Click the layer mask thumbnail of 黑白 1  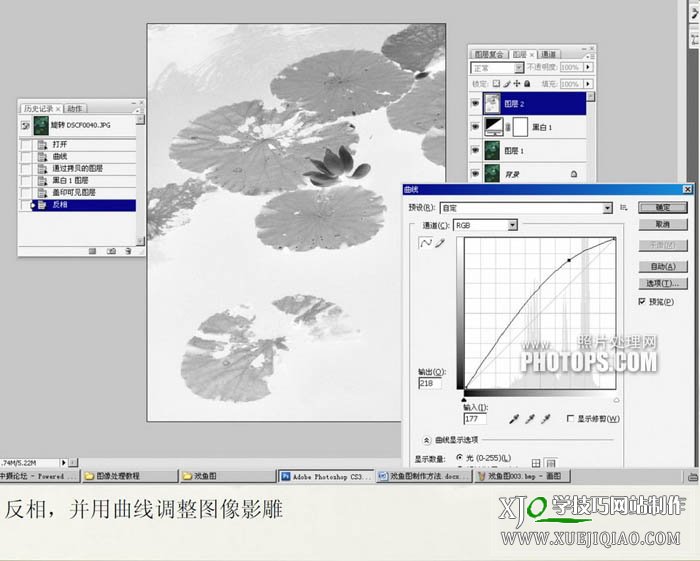[520, 127]
